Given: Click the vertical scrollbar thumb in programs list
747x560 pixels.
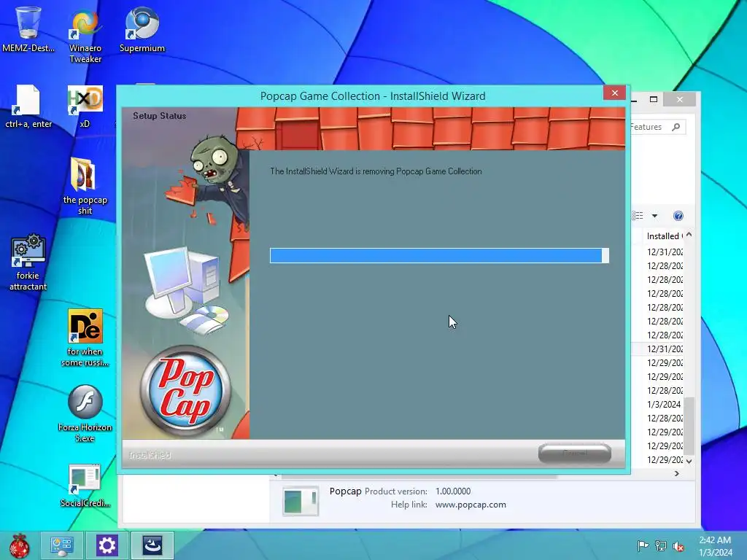Looking at the screenshot, I should click(689, 425).
